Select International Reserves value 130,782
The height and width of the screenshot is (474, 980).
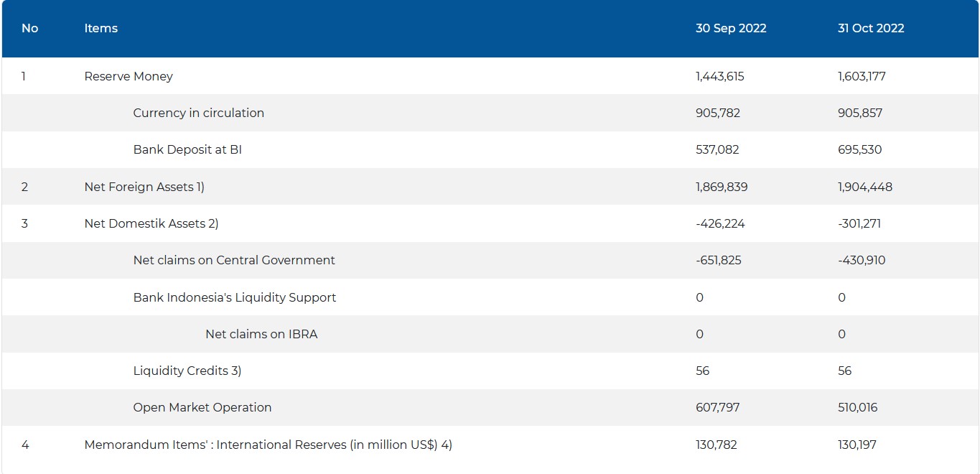click(x=716, y=445)
